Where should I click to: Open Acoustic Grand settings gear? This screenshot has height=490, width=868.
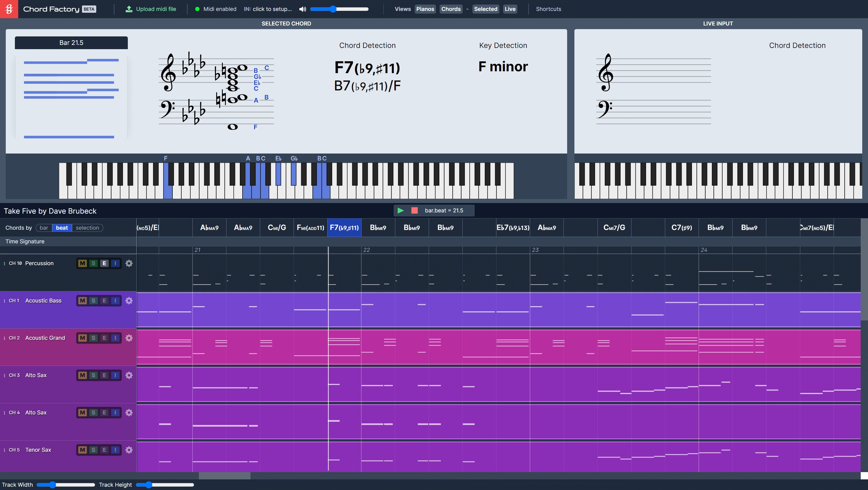tap(129, 338)
